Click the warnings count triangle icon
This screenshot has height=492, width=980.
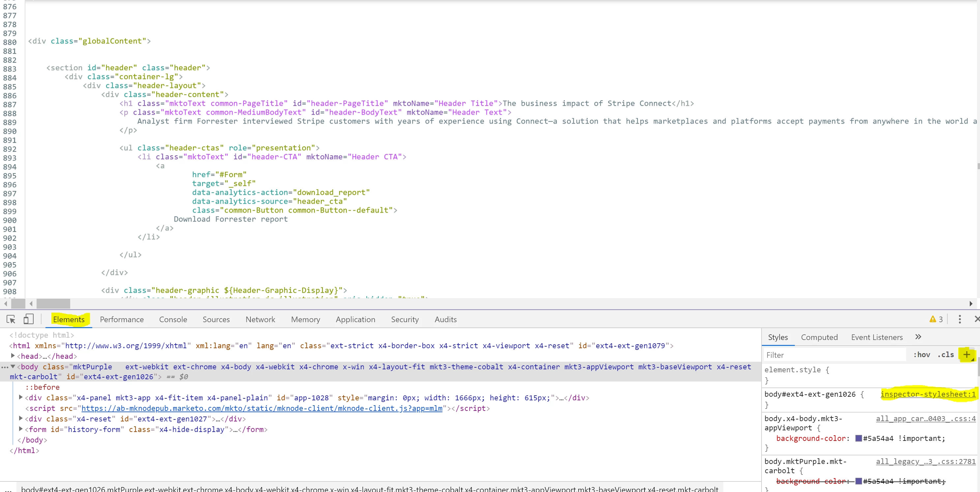933,319
